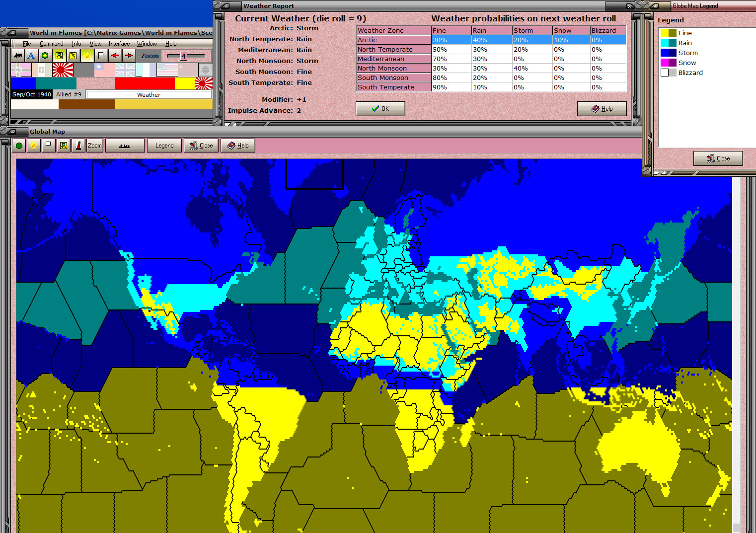Screen dimensions: 756x533
Task: Click the weather sun icon on main toolbar
Action: coord(87,56)
